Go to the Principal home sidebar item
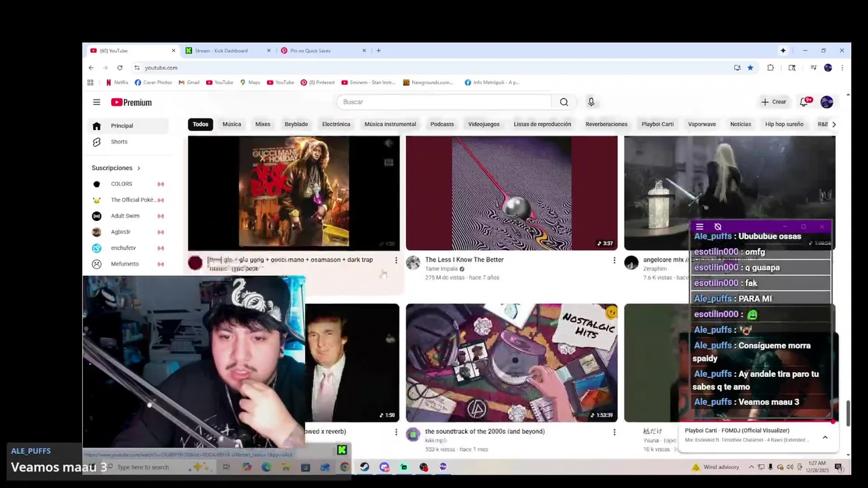 pyautogui.click(x=128, y=126)
